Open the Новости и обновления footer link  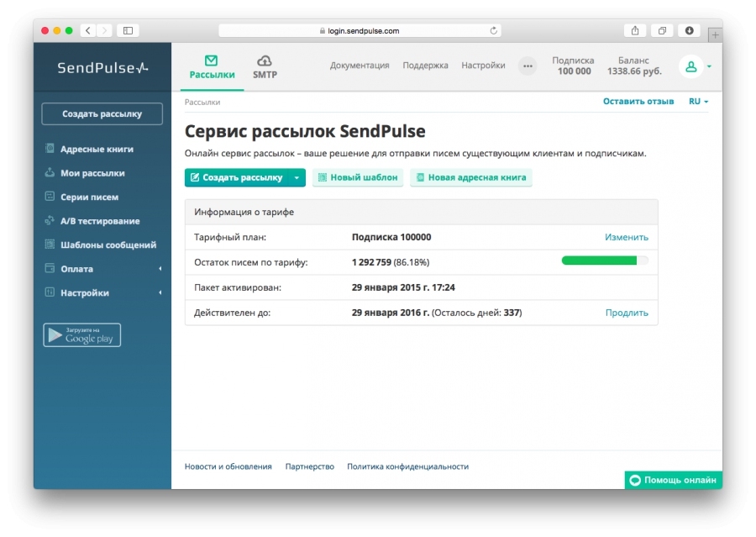click(x=228, y=466)
